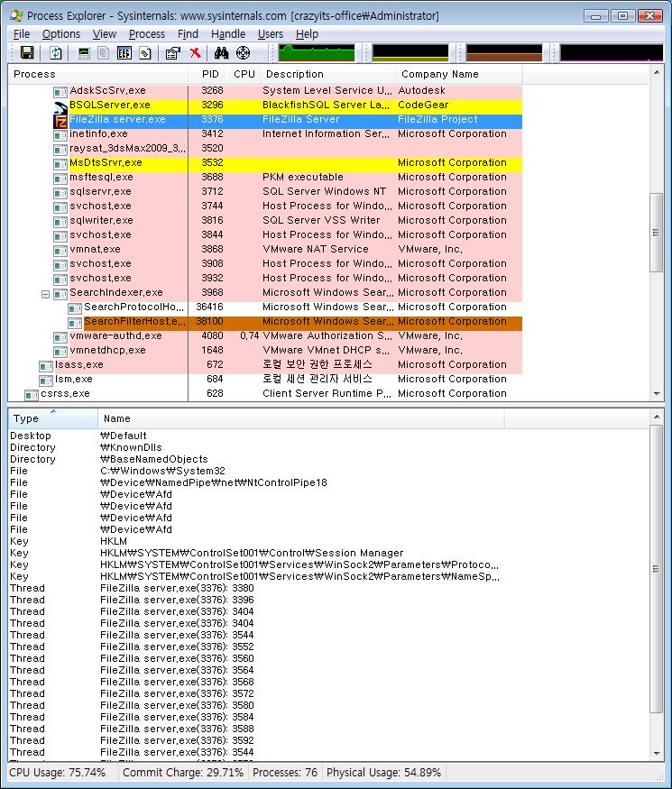Click the handle pane vertical scrollbar thumb

656,569
